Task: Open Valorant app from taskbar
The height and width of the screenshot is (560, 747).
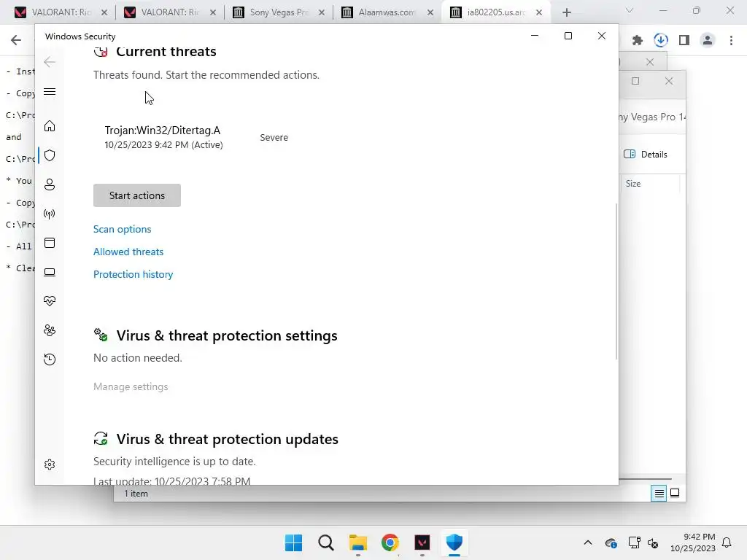Action: point(422,542)
